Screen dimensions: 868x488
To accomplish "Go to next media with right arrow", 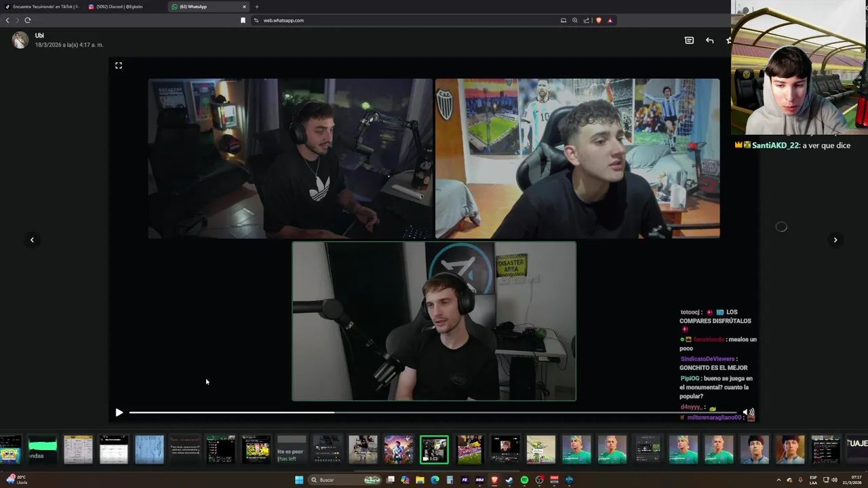I will 835,239.
